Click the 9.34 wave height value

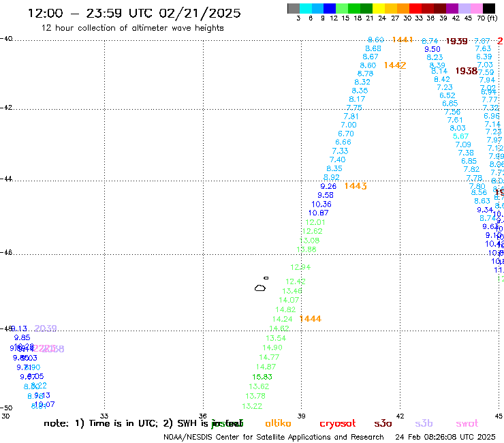point(485,210)
